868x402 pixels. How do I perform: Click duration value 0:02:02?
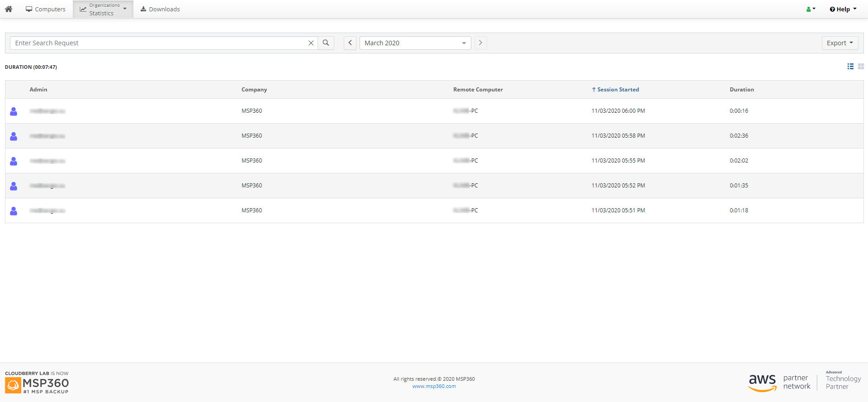pyautogui.click(x=739, y=161)
